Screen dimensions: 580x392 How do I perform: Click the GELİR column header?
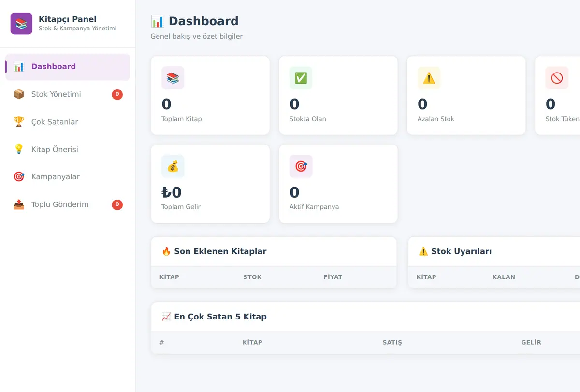coord(531,342)
